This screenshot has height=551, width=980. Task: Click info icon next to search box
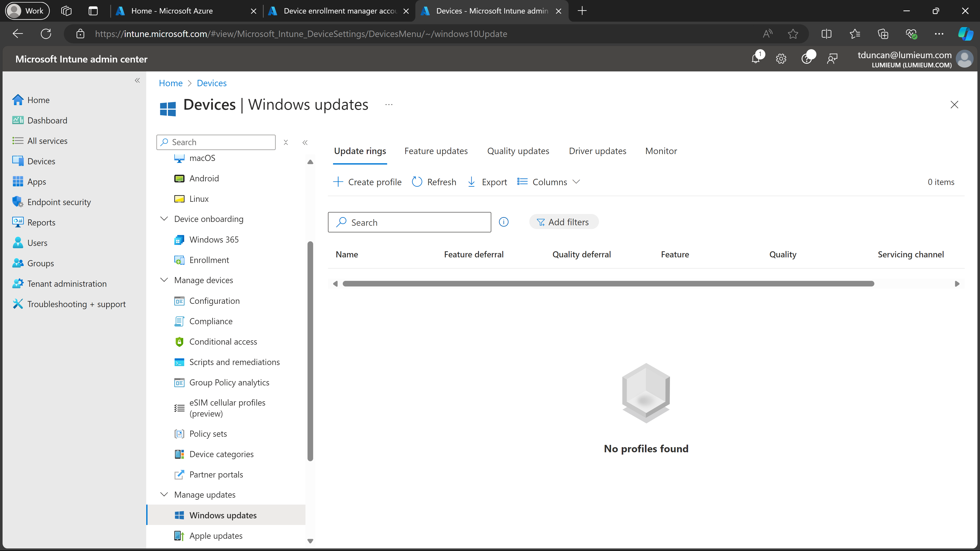coord(504,222)
